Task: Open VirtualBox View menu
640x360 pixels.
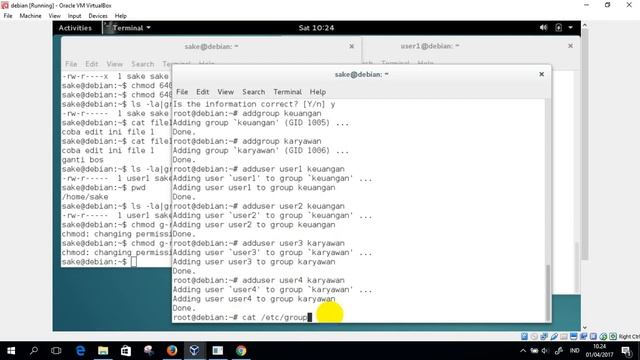Action: pyautogui.click(x=54, y=16)
